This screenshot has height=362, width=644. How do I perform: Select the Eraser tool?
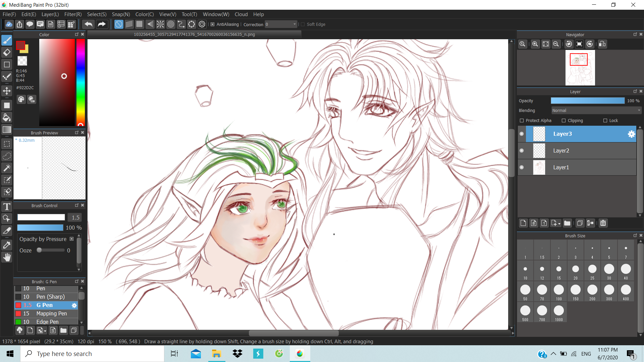(7, 52)
